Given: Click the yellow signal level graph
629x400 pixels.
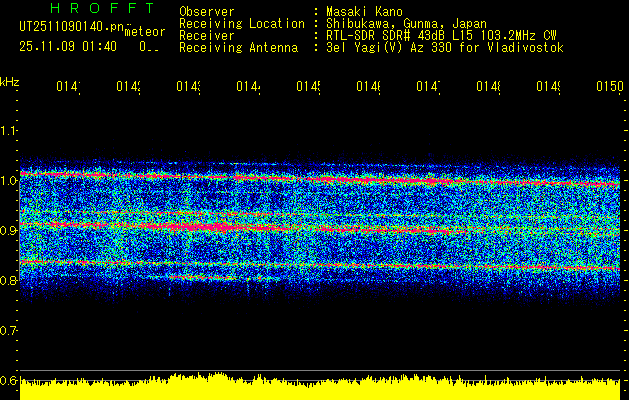Looking at the screenshot, I should pos(320,386).
